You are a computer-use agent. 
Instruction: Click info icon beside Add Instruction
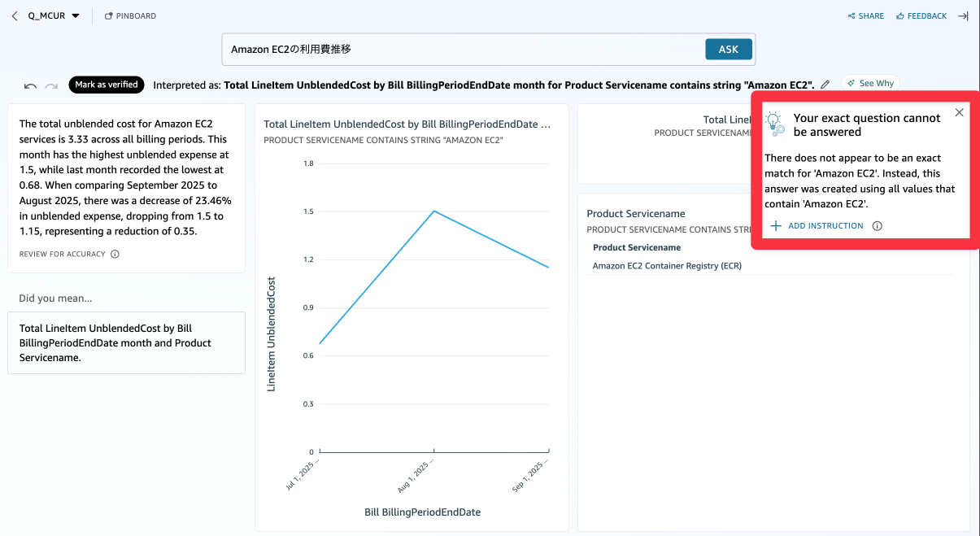877,226
